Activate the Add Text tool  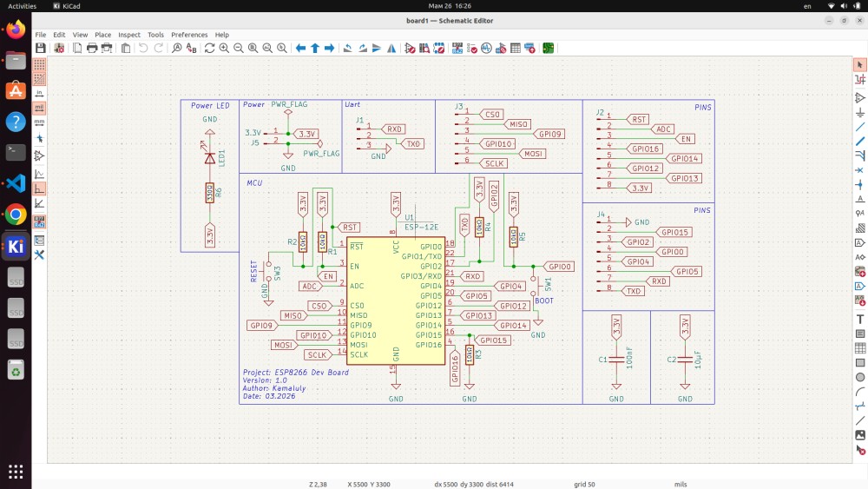click(x=859, y=320)
